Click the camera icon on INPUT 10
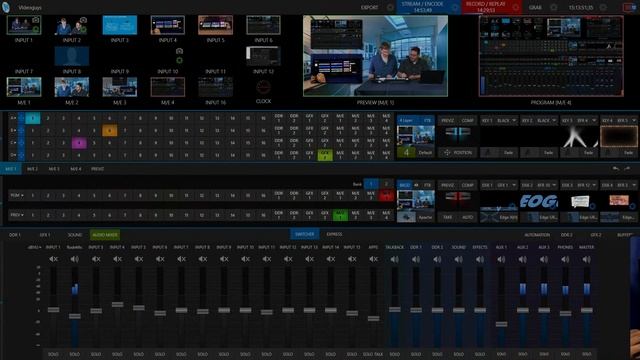Image resolution: width=640 pixels, height=360 pixels. click(x=179, y=51)
